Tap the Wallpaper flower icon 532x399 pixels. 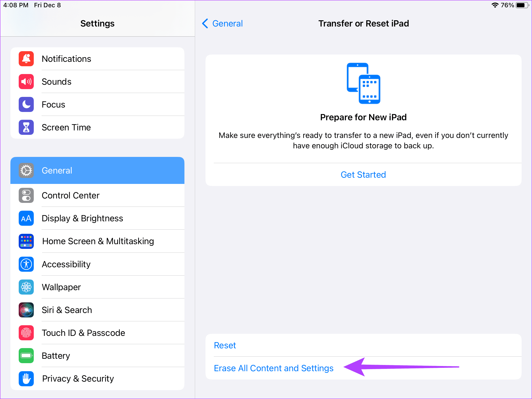26,287
